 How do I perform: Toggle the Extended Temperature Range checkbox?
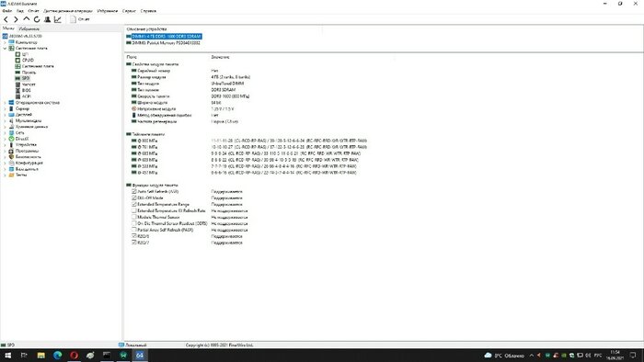click(x=134, y=204)
